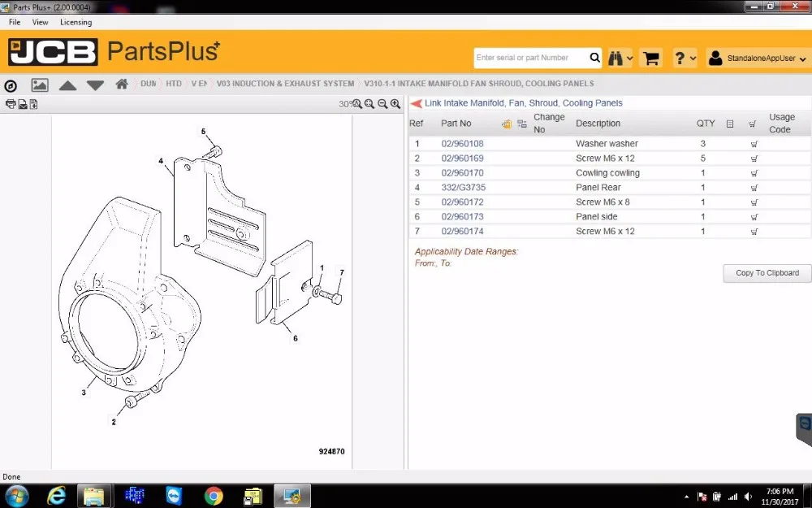This screenshot has width=812, height=508.
Task: Open part number 02/960174
Action: tap(463, 231)
